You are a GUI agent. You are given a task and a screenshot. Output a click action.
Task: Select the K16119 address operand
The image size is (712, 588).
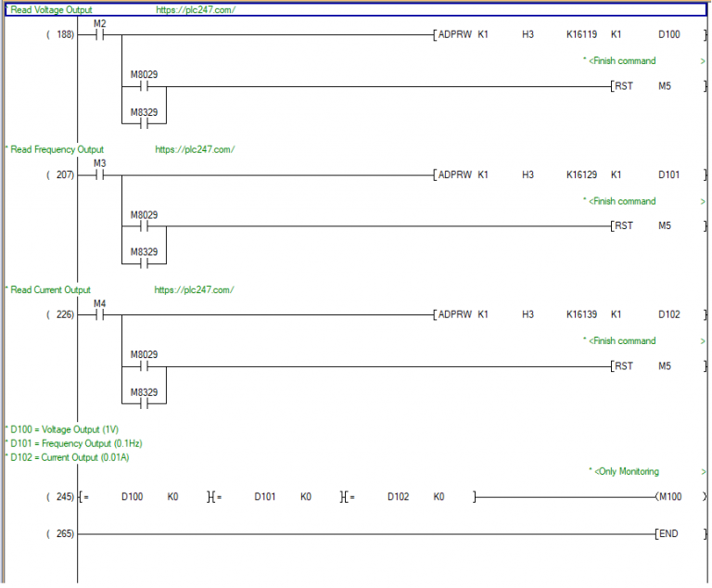point(581,34)
